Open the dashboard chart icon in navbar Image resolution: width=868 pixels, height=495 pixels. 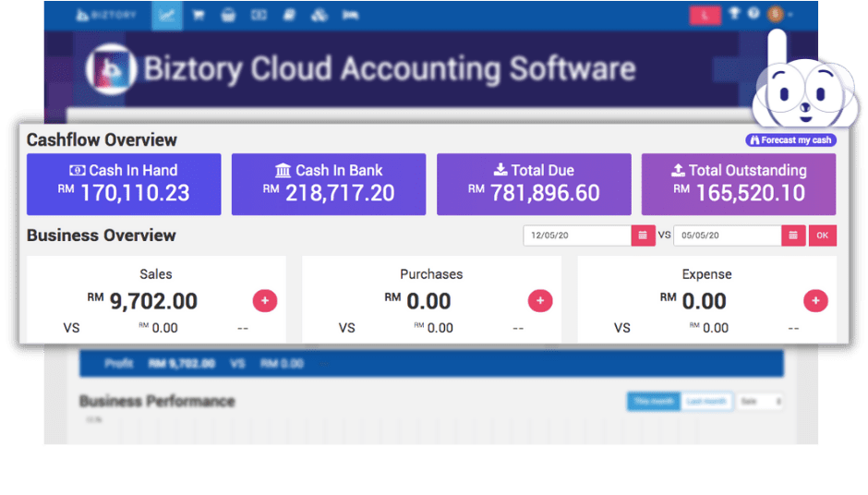click(x=166, y=16)
